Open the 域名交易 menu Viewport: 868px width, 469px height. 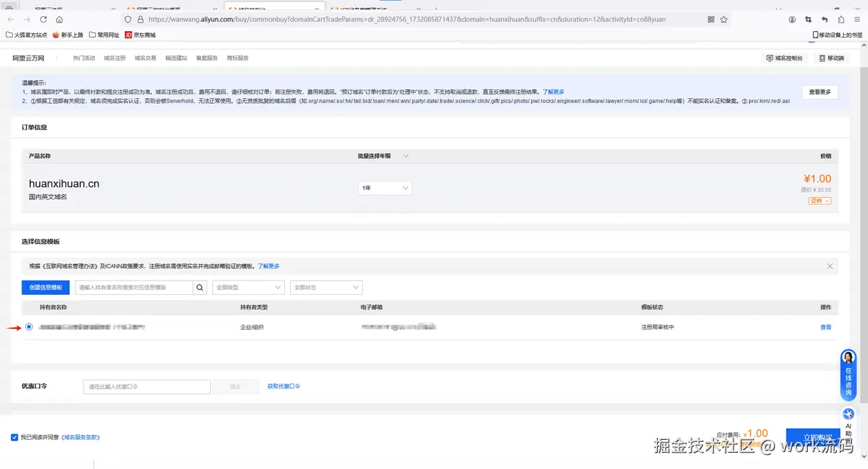tap(145, 58)
